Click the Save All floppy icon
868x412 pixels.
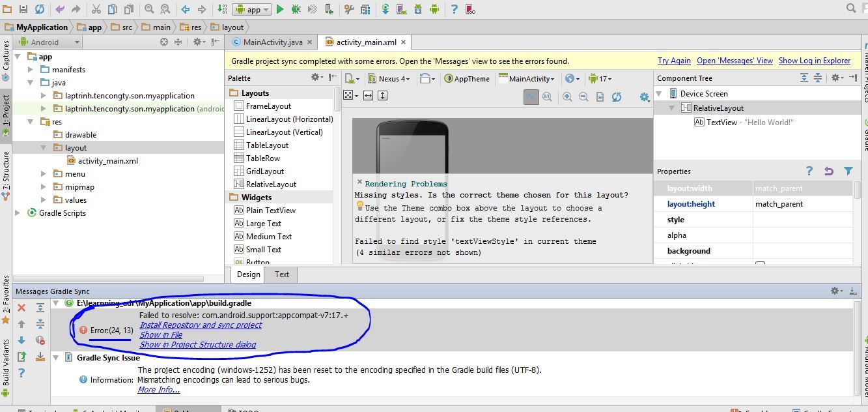(x=23, y=9)
